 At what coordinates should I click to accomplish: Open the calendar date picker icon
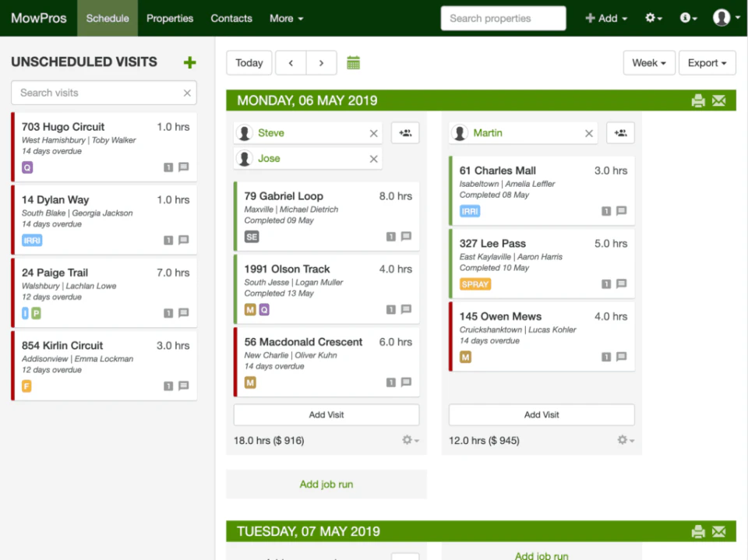point(353,63)
